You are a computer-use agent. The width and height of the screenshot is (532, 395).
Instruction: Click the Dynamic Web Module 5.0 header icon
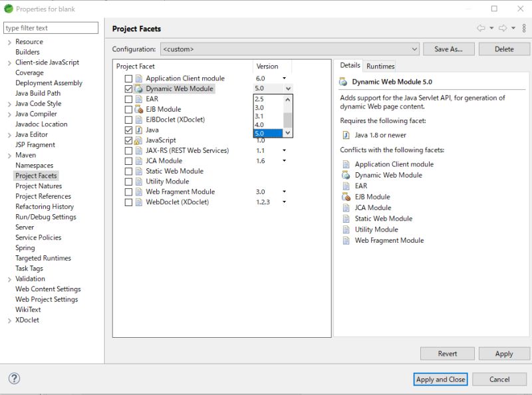click(x=343, y=82)
